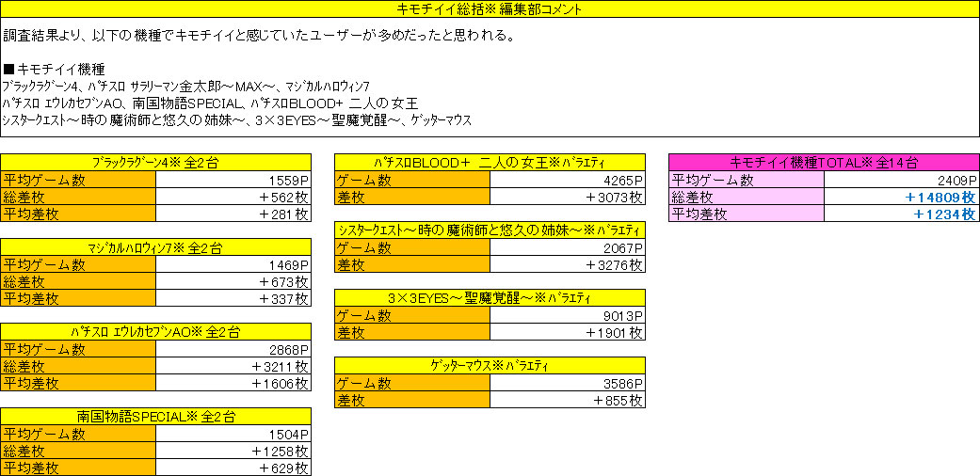Select the +3211枚 total difference cell
Image resolution: width=980 pixels, height=476 pixels.
233,366
